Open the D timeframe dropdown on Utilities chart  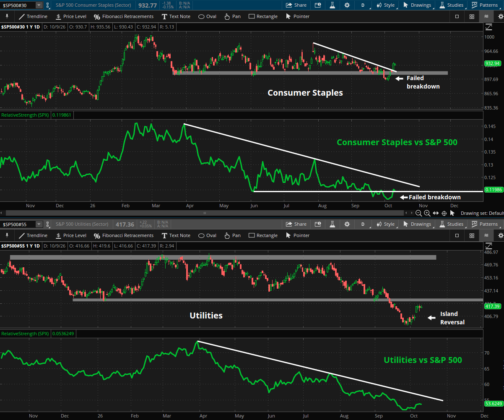tap(363, 224)
